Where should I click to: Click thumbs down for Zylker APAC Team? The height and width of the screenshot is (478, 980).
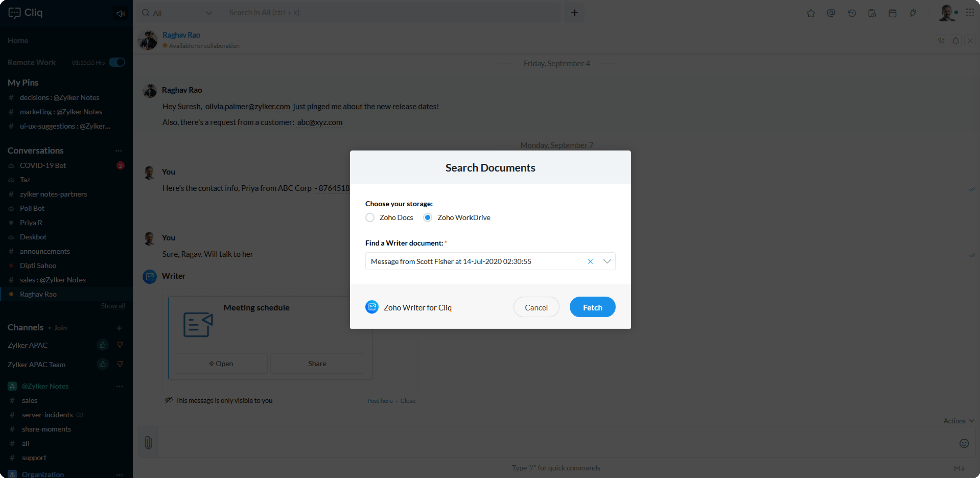click(120, 364)
